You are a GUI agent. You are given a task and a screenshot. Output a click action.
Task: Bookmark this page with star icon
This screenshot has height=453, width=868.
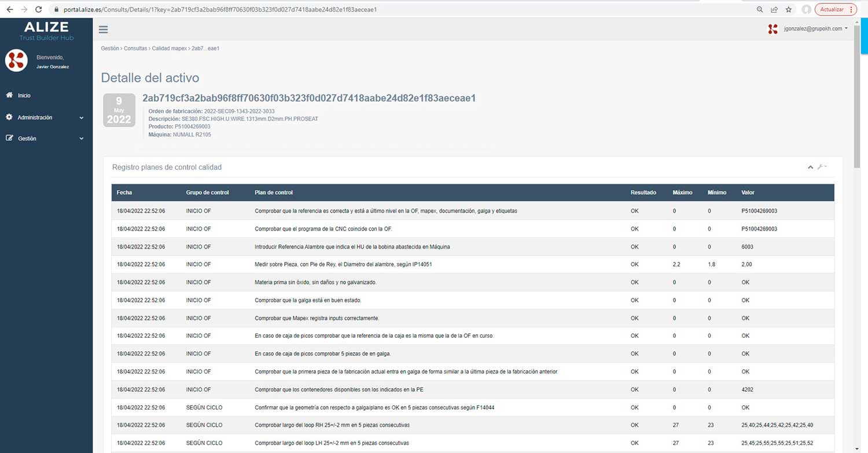(789, 9)
